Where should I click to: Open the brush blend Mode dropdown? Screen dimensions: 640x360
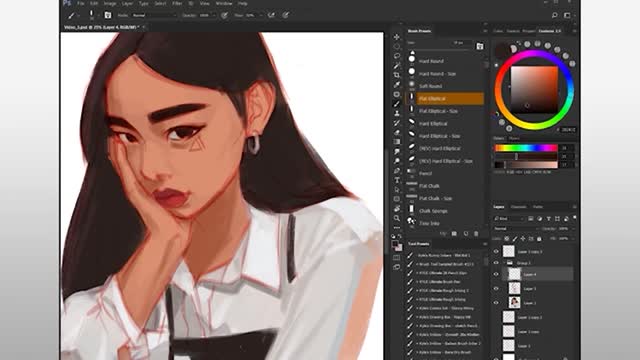coord(154,15)
